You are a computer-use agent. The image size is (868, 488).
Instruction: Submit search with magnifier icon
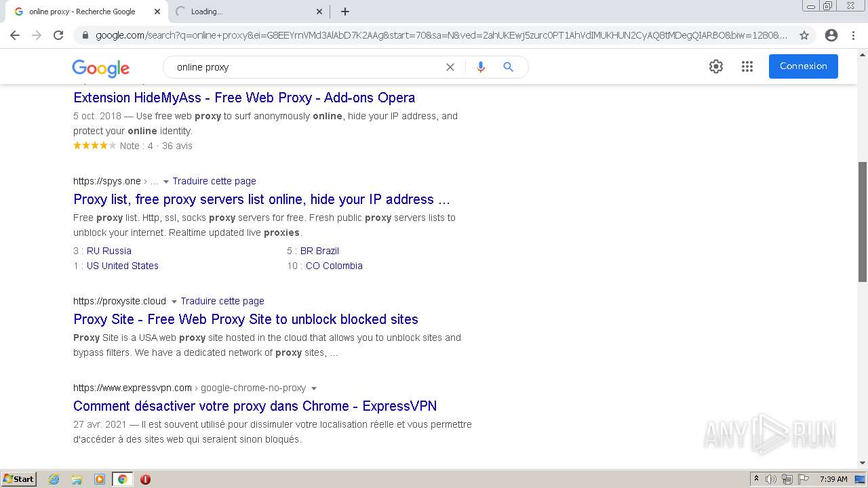[x=508, y=67]
